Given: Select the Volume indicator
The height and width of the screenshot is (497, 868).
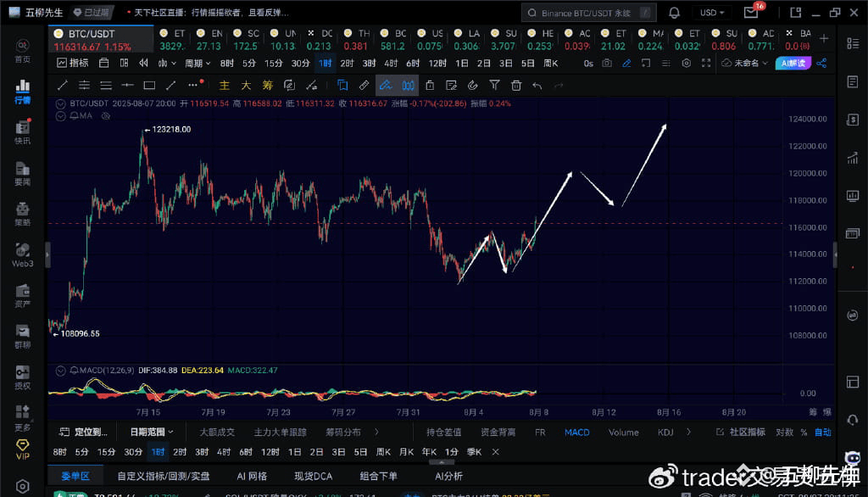Looking at the screenshot, I should point(623,433).
